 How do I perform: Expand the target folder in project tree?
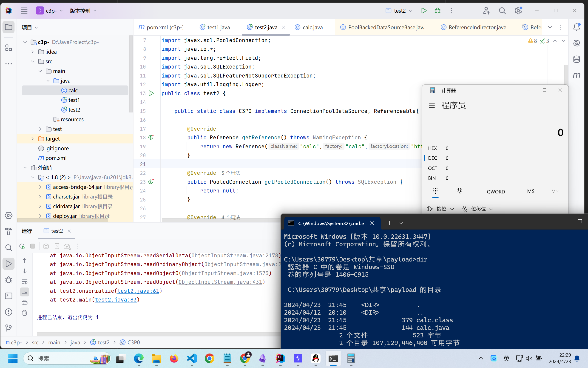pyautogui.click(x=33, y=138)
